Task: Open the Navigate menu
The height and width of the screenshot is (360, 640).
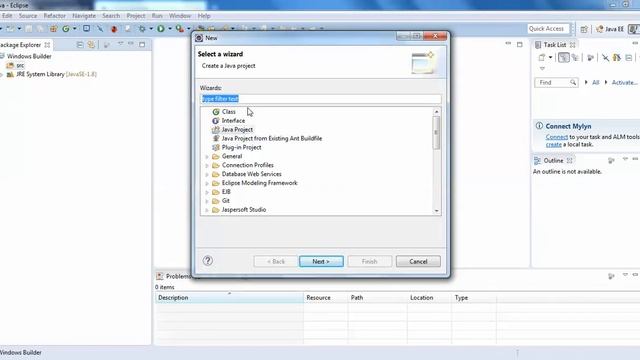Action: (x=84, y=16)
